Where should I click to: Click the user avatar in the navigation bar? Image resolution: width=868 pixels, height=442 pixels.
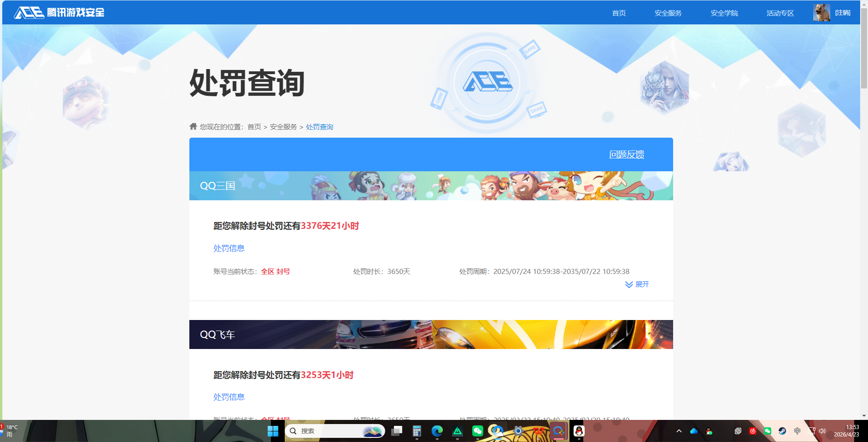tap(821, 12)
